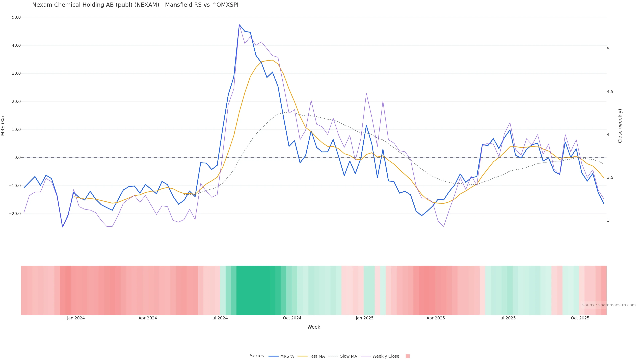Click the Jul 2024 x-axis label
644x362 pixels.
pos(219,318)
